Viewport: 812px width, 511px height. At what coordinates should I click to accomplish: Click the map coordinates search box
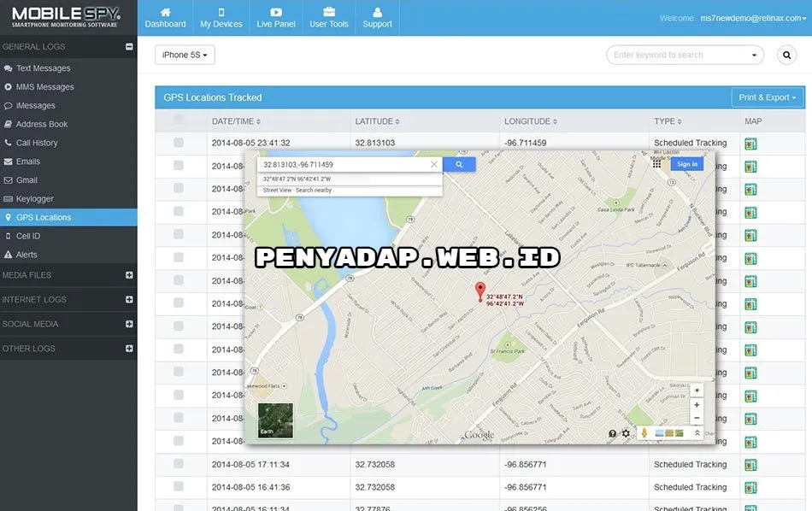pyautogui.click(x=342, y=165)
